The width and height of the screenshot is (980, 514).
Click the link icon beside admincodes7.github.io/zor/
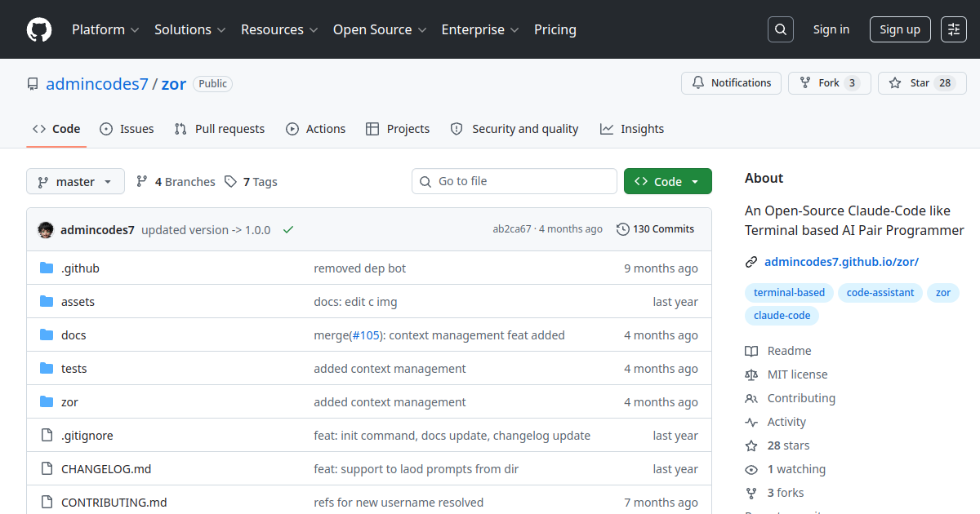pos(751,262)
